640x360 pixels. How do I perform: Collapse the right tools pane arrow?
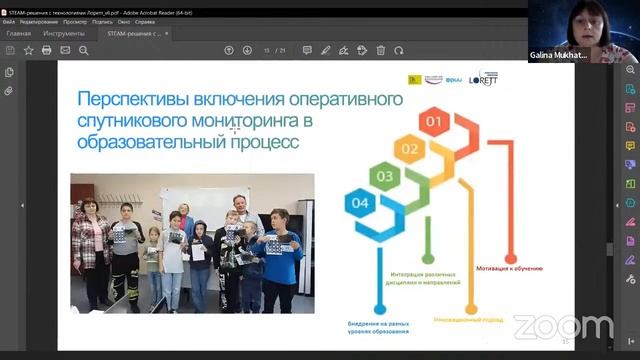coord(617,205)
